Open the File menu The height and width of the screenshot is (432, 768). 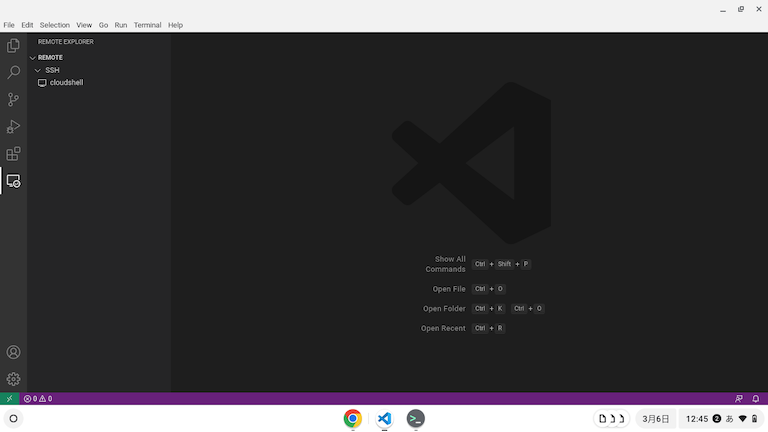tap(9, 25)
